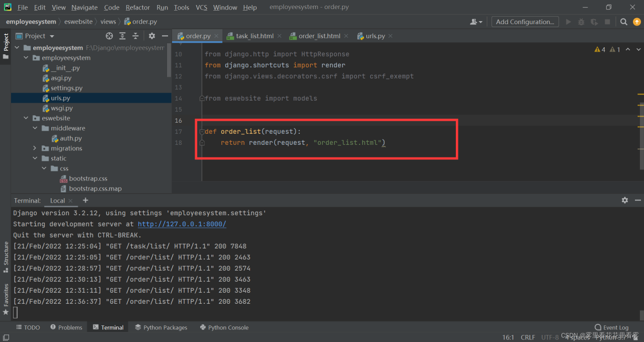Image resolution: width=644 pixels, height=342 pixels.
Task: Open the user account dropdown in the toolbar
Action: [476, 22]
